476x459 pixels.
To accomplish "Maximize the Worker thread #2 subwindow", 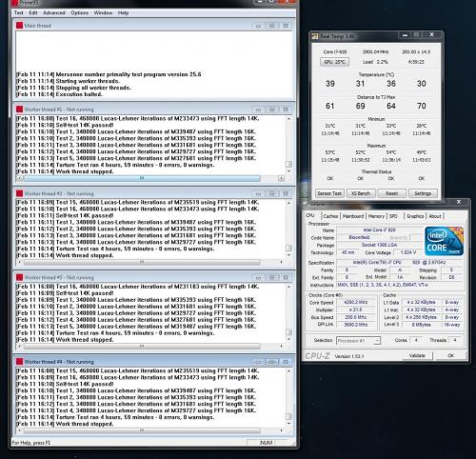I will pyautogui.click(x=272, y=193).
